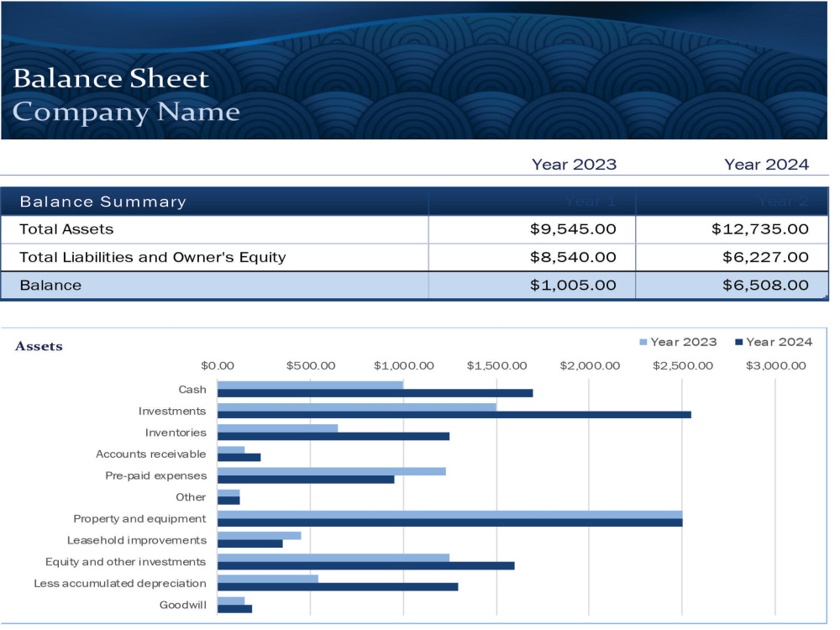
Task: Select the Inventories Year 2023 bar
Action: click(x=277, y=428)
